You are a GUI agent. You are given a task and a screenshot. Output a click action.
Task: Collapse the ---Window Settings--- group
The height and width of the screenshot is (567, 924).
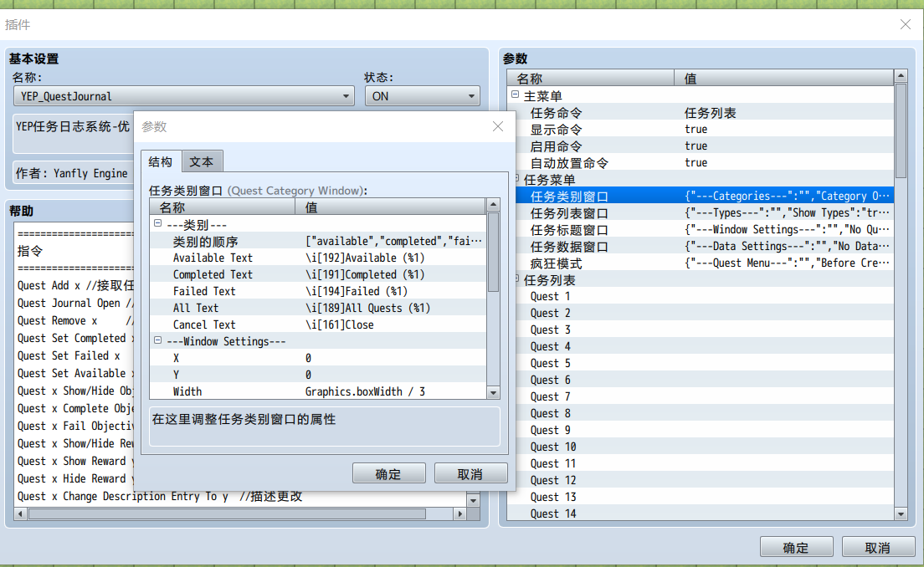(x=158, y=340)
